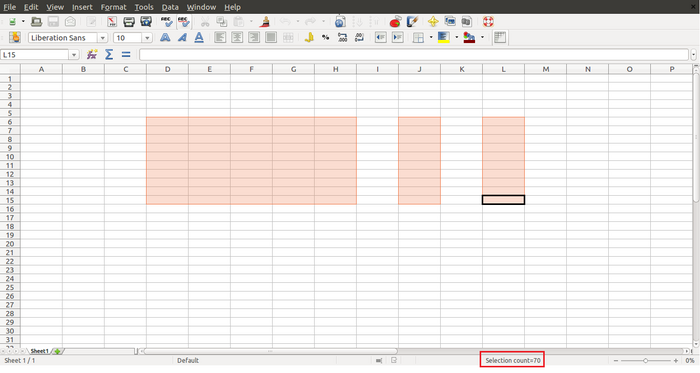
Task: Open the Function Wizard icon
Action: point(92,54)
